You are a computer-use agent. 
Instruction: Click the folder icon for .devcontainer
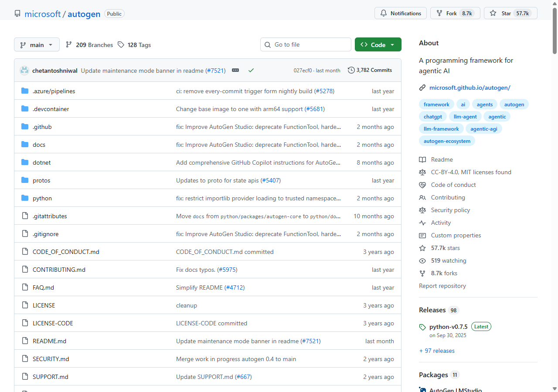tap(25, 109)
